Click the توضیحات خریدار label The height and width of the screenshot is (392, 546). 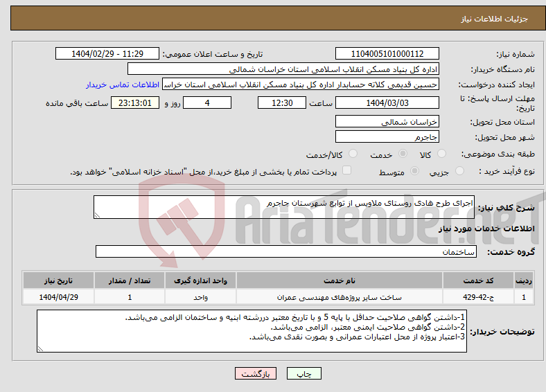[x=502, y=332]
